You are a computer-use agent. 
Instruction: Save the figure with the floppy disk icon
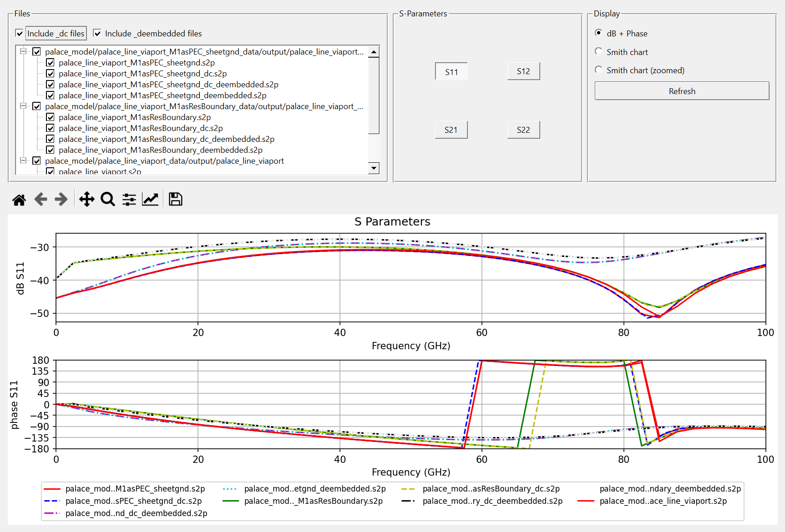click(x=176, y=199)
